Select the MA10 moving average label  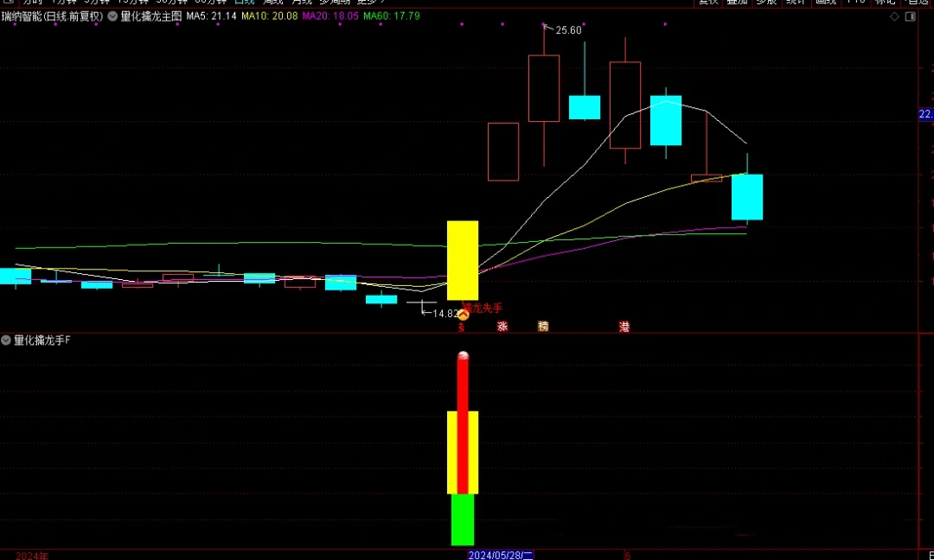coord(269,16)
